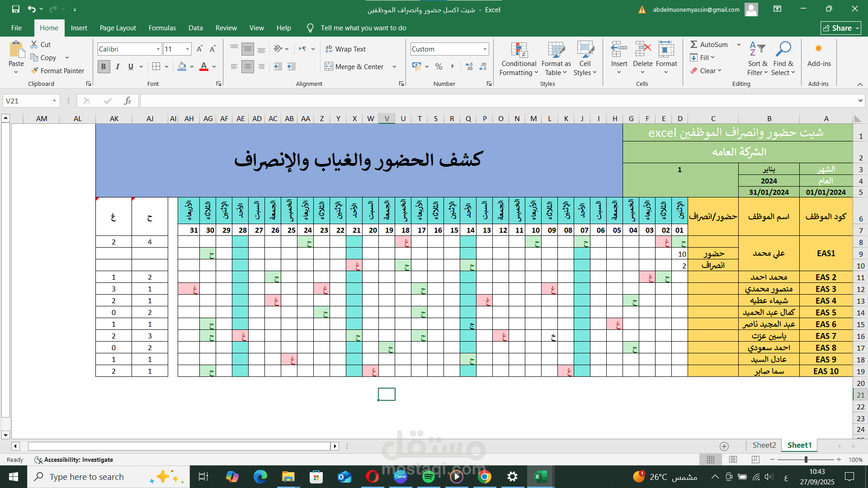Click the Increase Indent icon
Viewport: 868px width, 488px height.
pyautogui.click(x=278, y=67)
